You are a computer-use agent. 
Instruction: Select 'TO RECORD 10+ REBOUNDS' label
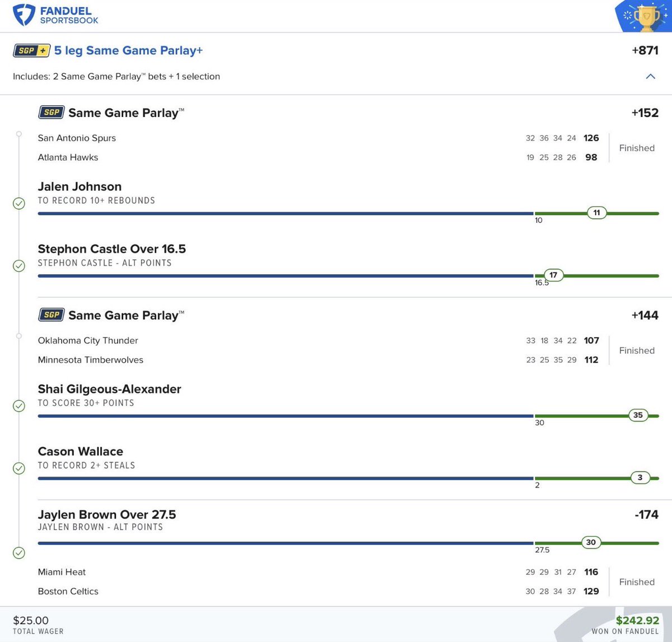pos(96,200)
